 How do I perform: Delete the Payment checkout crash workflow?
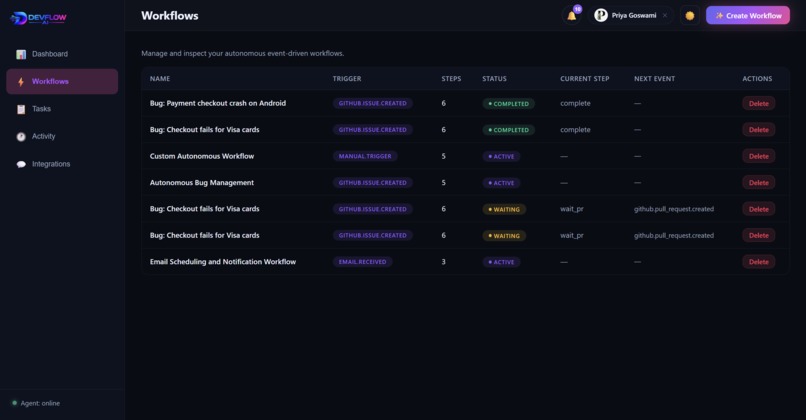click(758, 103)
